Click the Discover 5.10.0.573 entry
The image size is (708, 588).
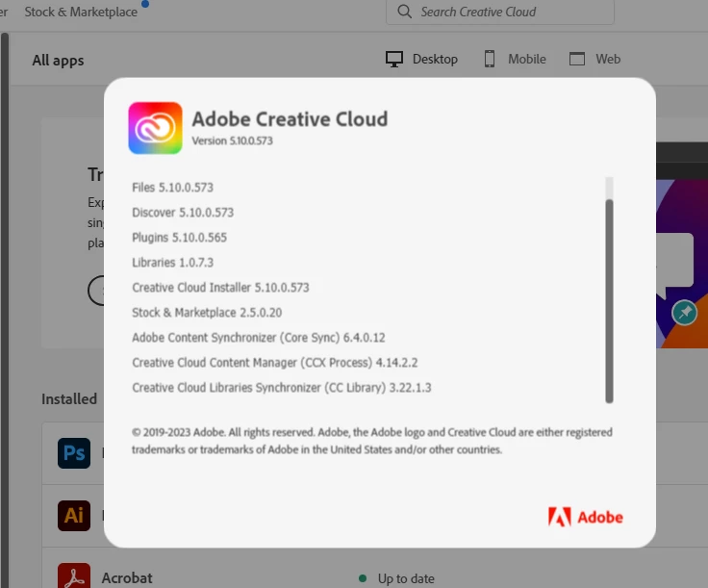(x=183, y=213)
